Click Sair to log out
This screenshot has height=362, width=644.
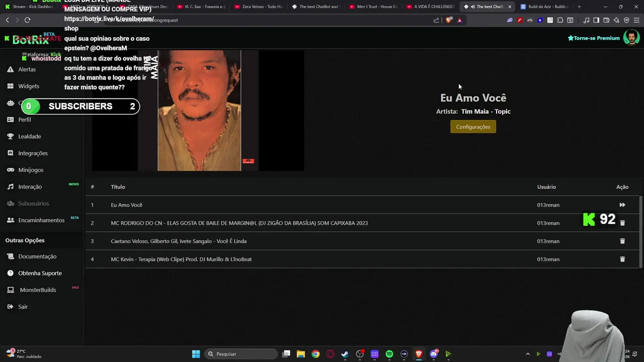(23, 307)
